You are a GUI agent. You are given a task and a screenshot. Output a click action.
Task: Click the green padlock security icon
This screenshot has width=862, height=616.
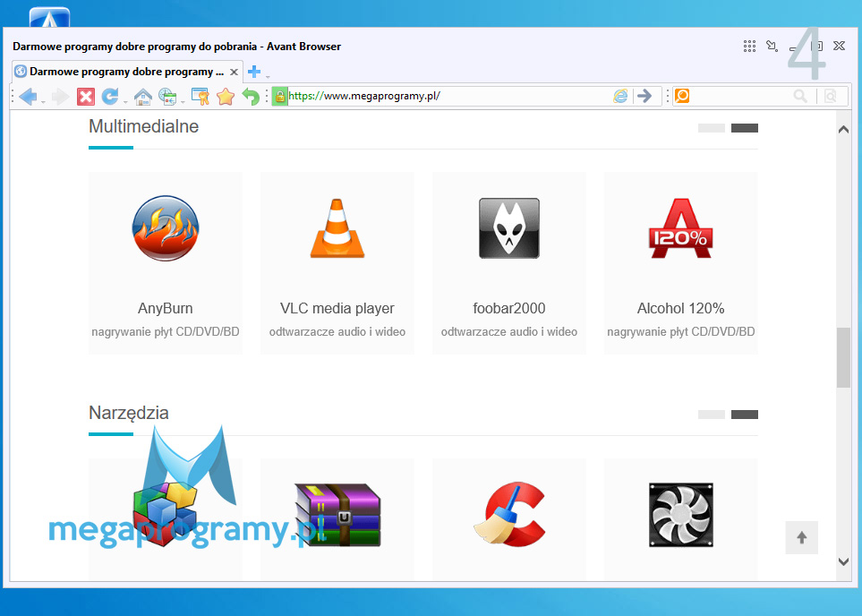280,97
